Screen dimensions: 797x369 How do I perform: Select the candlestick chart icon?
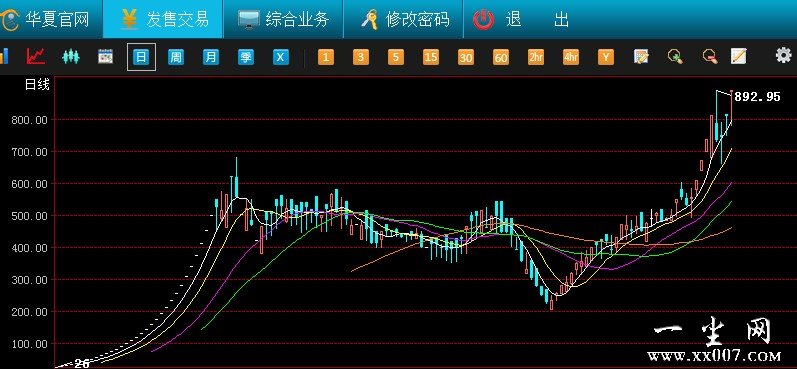[x=71, y=56]
